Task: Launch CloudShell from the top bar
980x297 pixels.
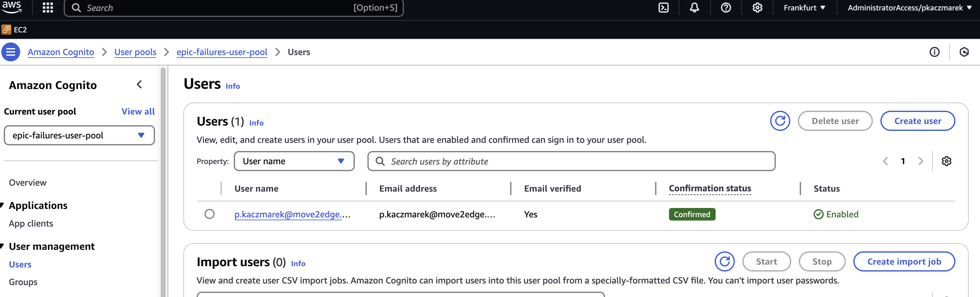Action: (664, 8)
